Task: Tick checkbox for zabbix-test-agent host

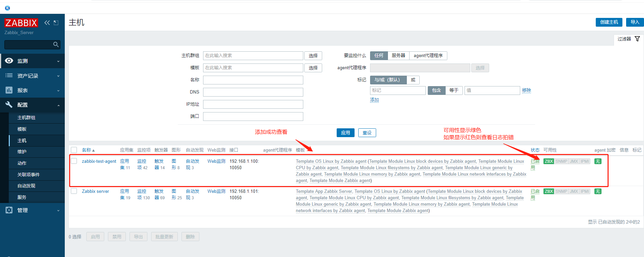Action: click(74, 161)
